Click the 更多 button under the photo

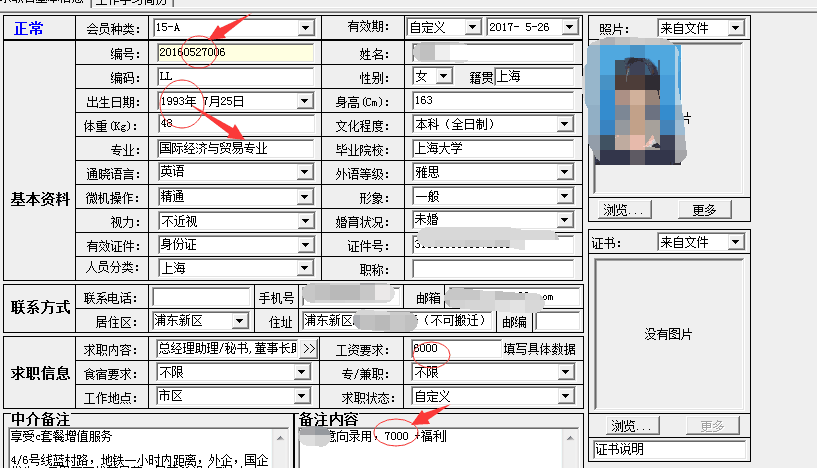pos(704,210)
